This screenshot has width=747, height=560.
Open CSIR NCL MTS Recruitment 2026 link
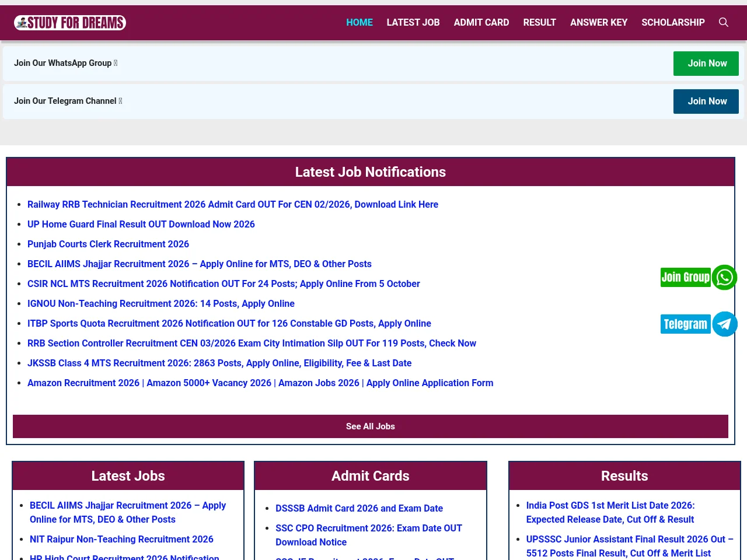[224, 284]
